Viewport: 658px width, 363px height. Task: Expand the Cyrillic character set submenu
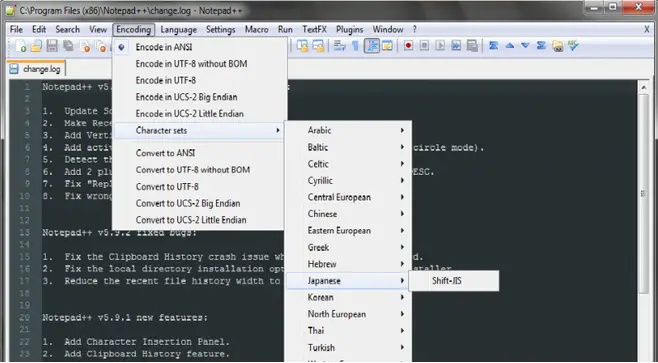tap(348, 180)
